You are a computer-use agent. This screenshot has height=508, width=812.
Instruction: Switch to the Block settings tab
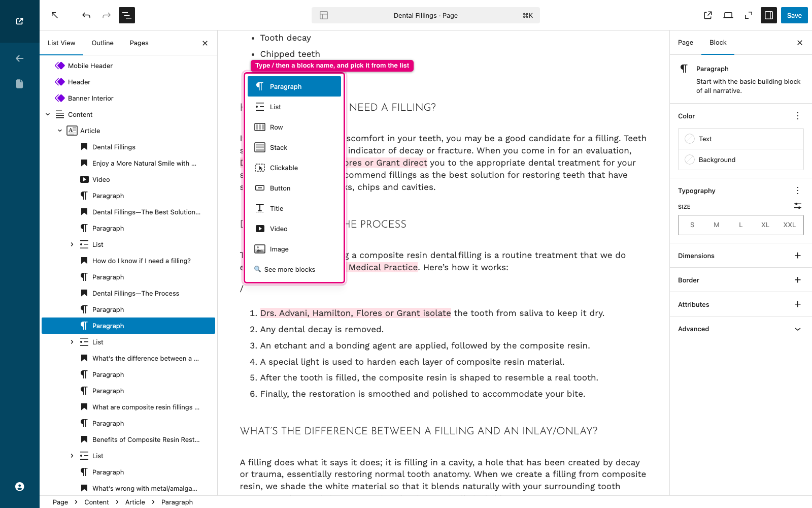click(x=718, y=43)
